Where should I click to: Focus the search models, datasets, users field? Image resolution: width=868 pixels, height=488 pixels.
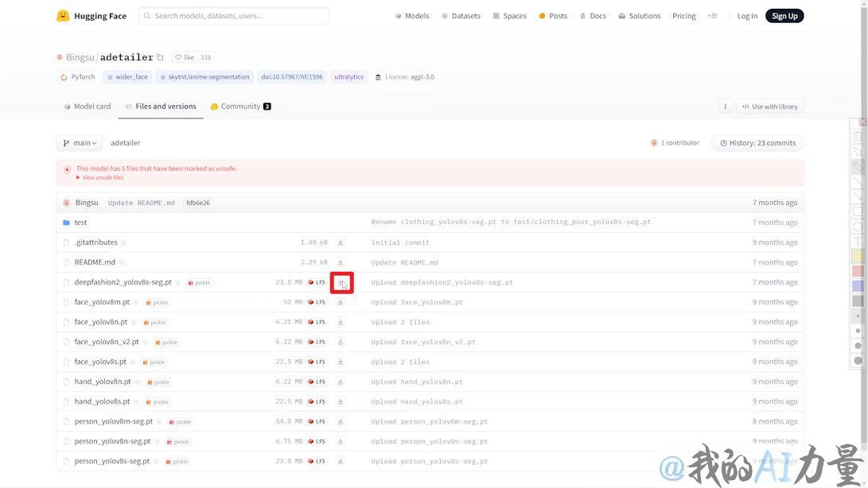[x=234, y=16]
